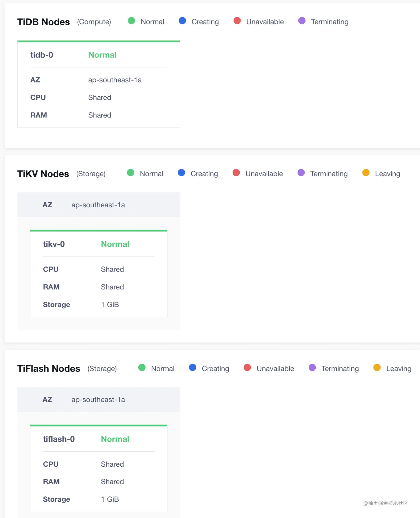Click the RAM Shared value in tikv-0 card

point(112,287)
